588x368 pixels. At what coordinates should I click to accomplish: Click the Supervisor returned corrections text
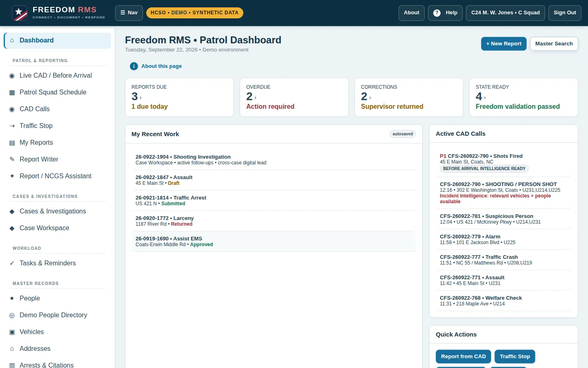tap(392, 107)
